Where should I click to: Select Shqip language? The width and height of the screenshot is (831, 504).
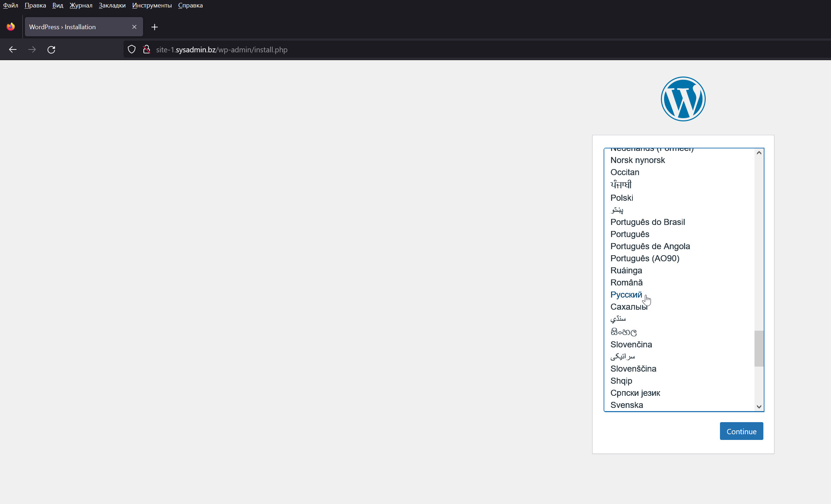click(x=679, y=381)
